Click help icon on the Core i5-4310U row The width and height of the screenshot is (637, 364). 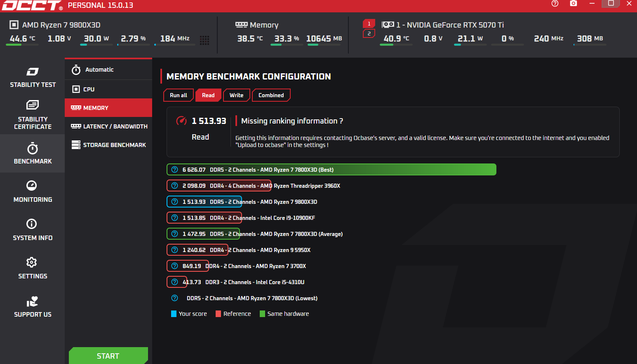point(175,282)
